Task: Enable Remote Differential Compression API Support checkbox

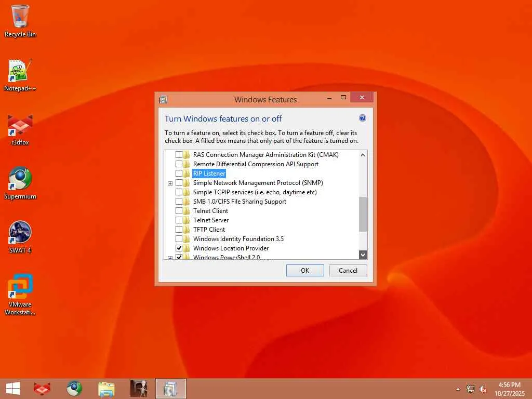Action: click(179, 164)
